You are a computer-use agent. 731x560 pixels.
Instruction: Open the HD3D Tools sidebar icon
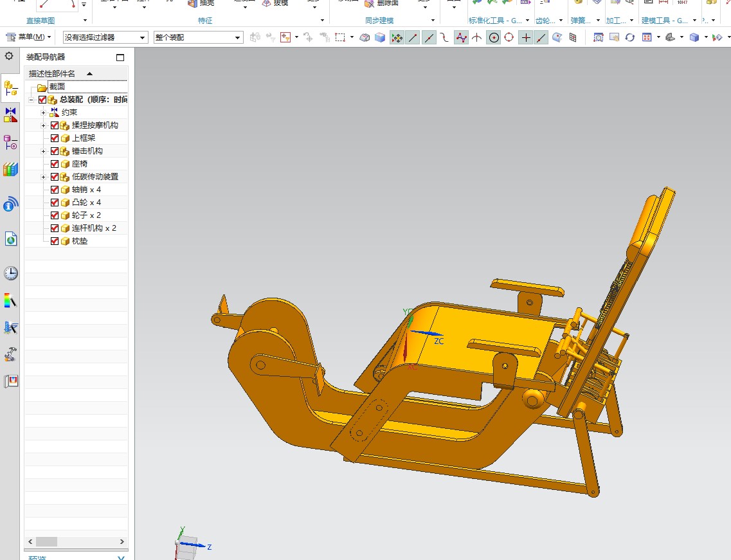coord(10,204)
